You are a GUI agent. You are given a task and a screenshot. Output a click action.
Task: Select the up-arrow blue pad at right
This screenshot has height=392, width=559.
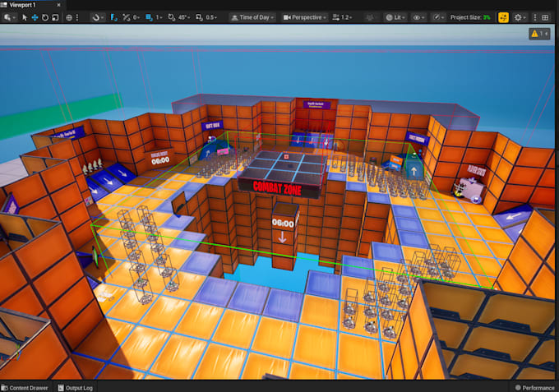coord(413,169)
